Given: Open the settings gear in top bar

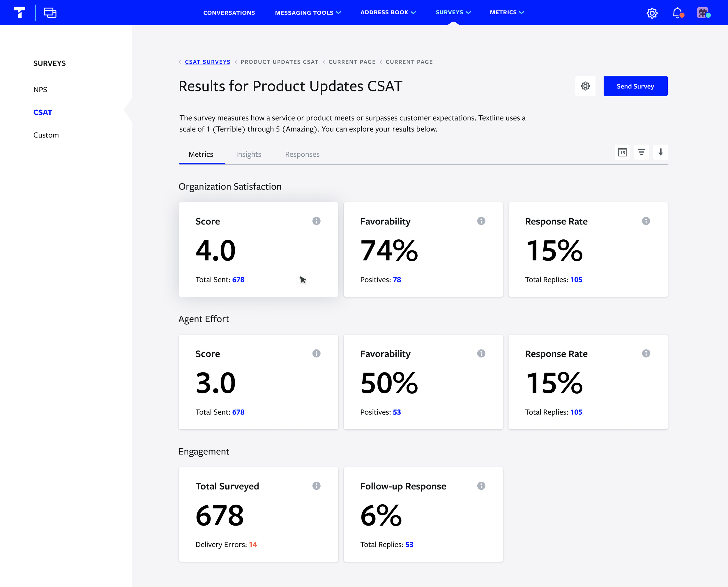Looking at the screenshot, I should pyautogui.click(x=652, y=13).
